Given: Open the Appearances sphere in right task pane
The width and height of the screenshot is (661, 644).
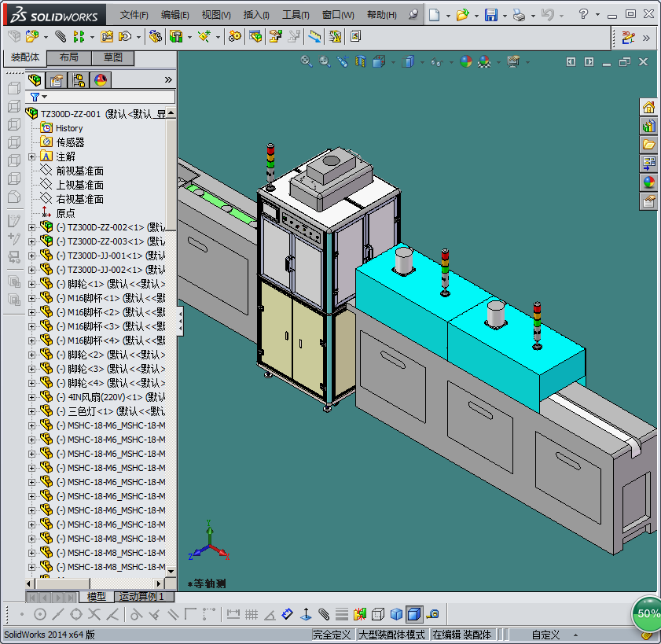Looking at the screenshot, I should click(649, 182).
